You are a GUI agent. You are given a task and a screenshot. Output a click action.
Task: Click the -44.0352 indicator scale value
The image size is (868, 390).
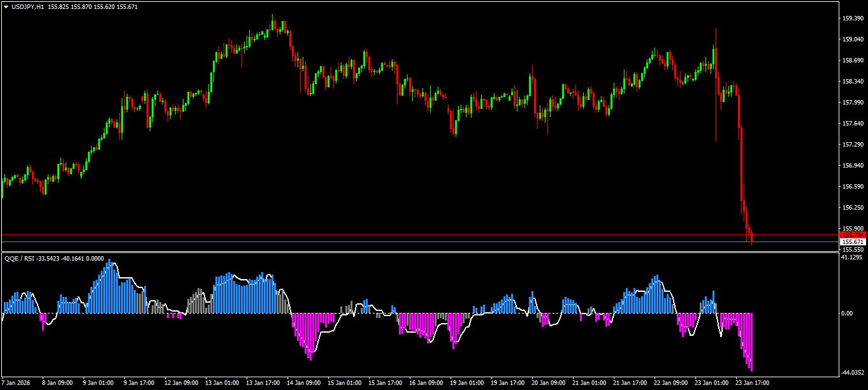[x=853, y=373]
